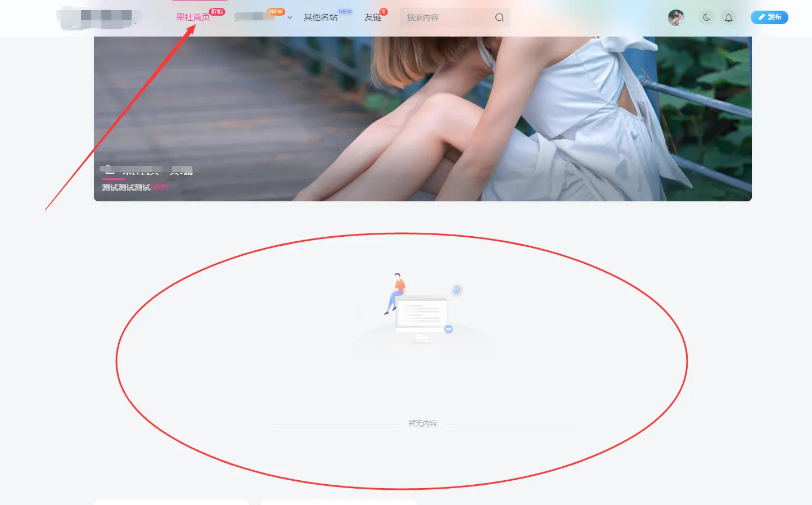Open notifications bell icon
Viewport: 812px width, 505px height.
click(728, 17)
